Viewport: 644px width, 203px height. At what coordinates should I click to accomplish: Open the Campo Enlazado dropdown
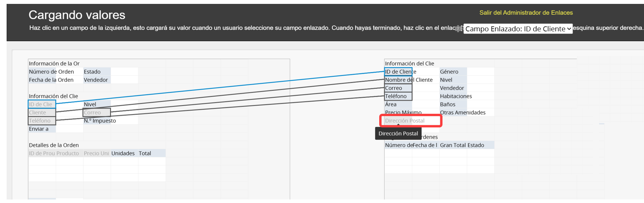pyautogui.click(x=518, y=29)
